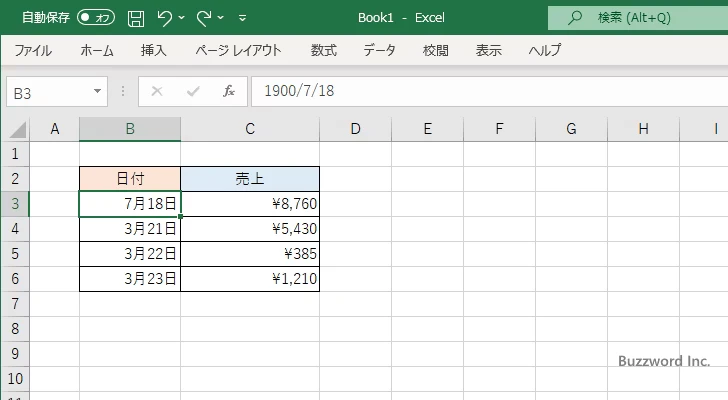Image resolution: width=728 pixels, height=400 pixels.
Task: Select the cell showing 3月21日
Action: coord(130,229)
